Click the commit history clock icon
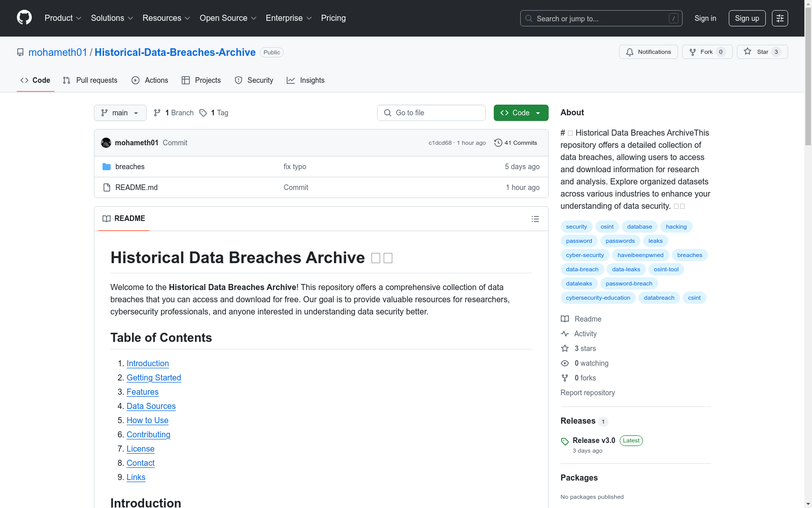Screen dimensions: 812x508 [498, 143]
